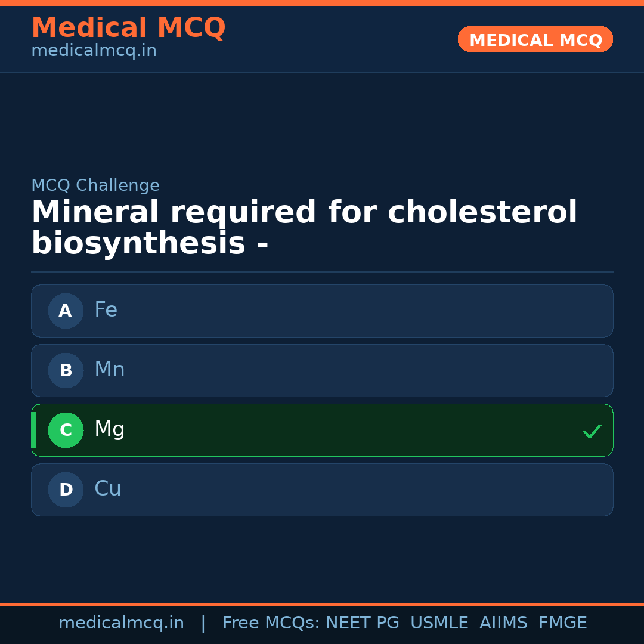Select option B labeled Mn
Viewport: 644px width, 644px height.
pyautogui.click(x=322, y=370)
